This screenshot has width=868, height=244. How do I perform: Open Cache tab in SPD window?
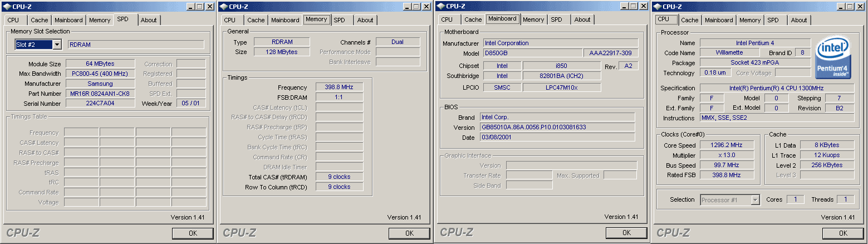(x=40, y=20)
